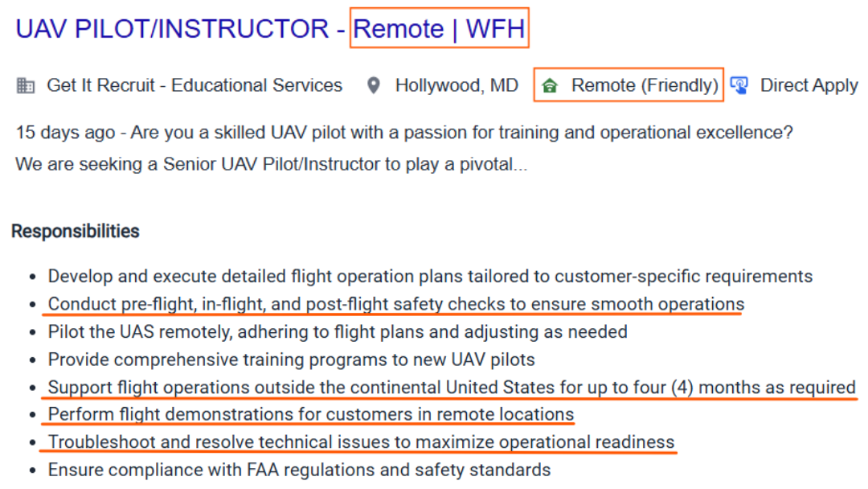Click Get It Recruit - Educational Services
Viewport: 868px width, 489px height.
[194, 85]
